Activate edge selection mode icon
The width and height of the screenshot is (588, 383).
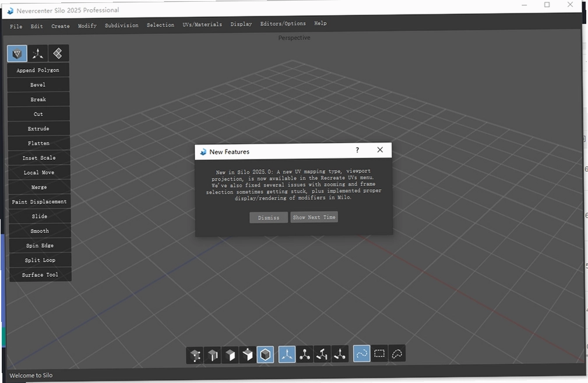[213, 355]
